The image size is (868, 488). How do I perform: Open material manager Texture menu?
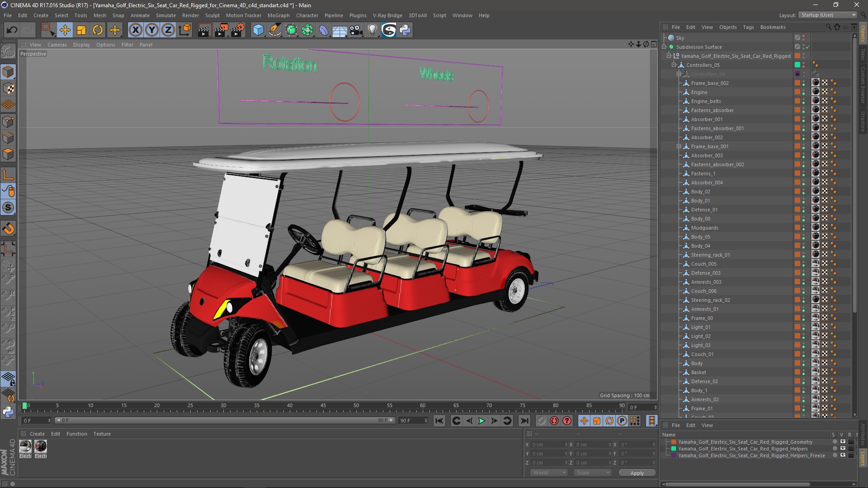102,434
